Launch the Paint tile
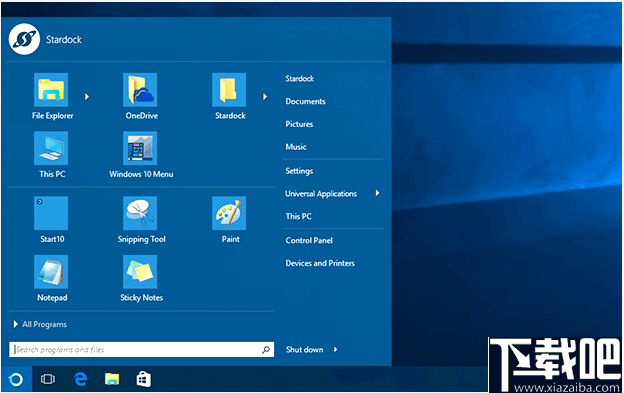Viewport: 624px width, 393px height. tap(229, 213)
